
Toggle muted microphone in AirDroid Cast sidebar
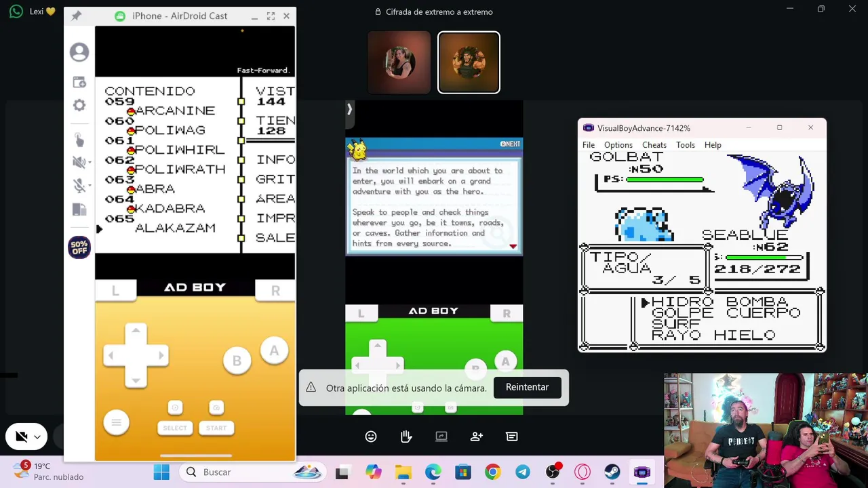pyautogui.click(x=79, y=186)
